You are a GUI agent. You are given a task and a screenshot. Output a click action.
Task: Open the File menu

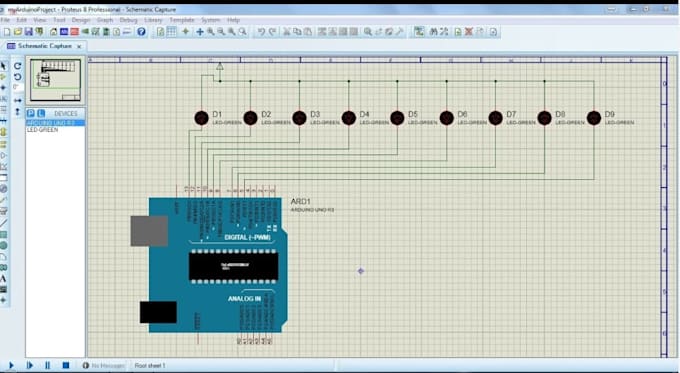[5, 20]
